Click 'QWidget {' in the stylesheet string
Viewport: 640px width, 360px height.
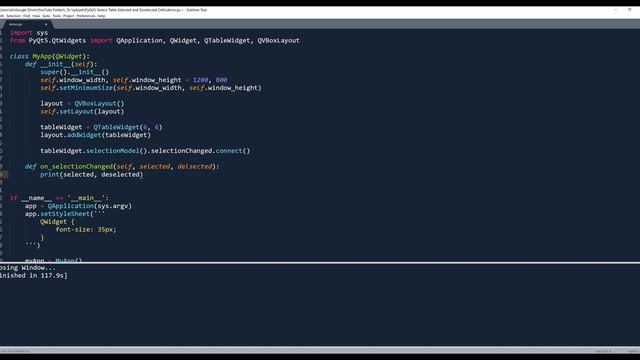pos(57,222)
